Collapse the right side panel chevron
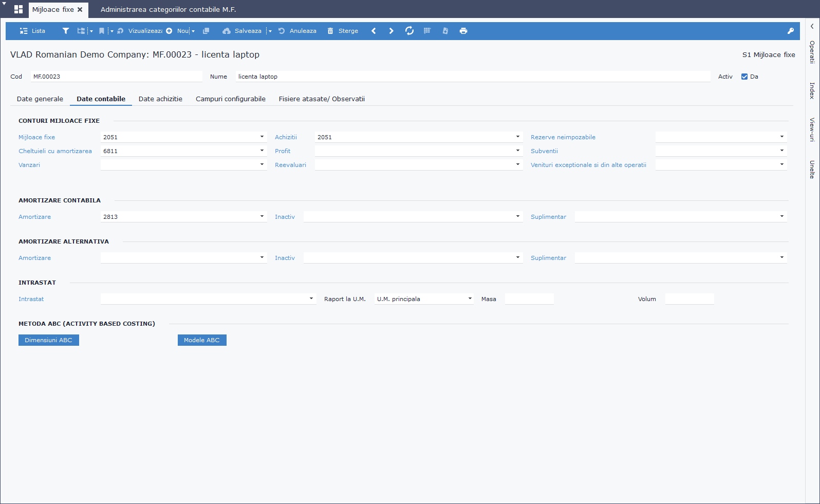Viewport: 820px width, 504px height. point(812,26)
